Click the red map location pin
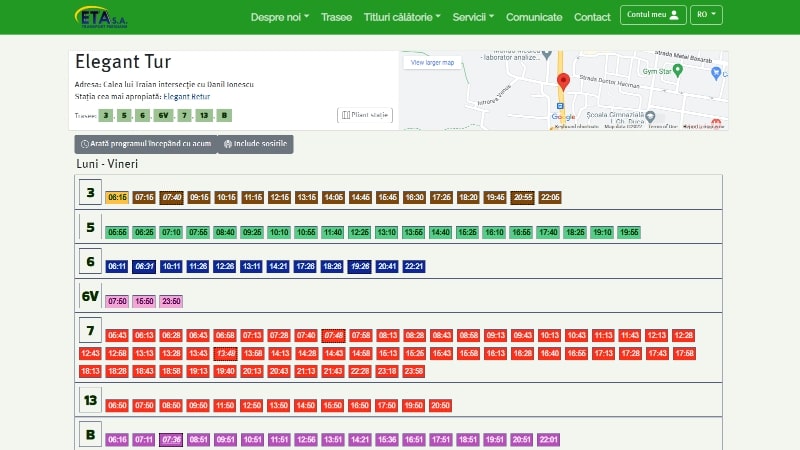Viewport: 800px width, 450px height. [563, 82]
